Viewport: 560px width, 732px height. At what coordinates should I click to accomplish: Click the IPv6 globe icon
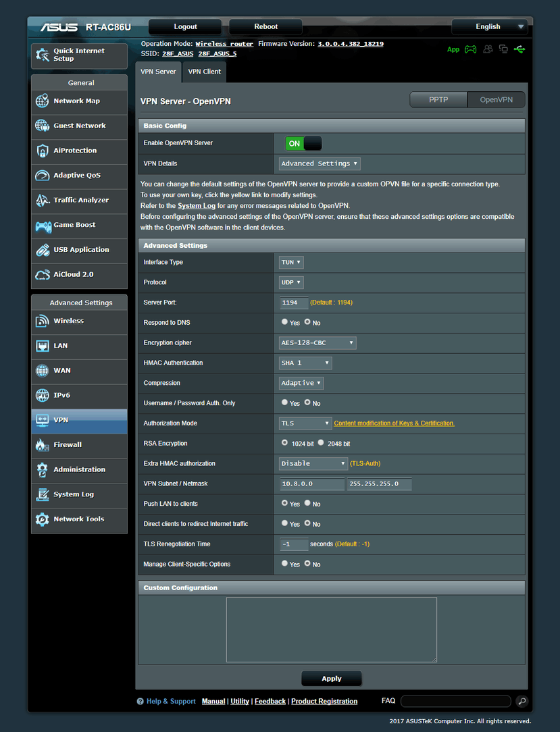pyautogui.click(x=42, y=395)
